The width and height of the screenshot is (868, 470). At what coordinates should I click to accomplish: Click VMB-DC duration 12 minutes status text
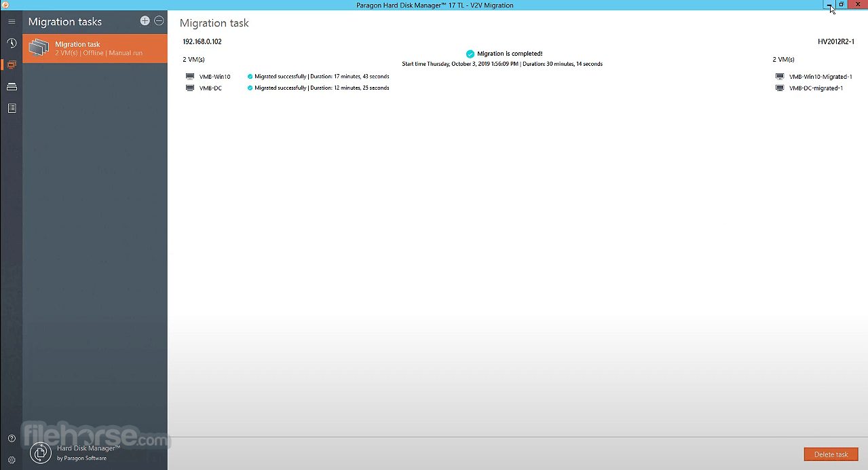click(322, 88)
